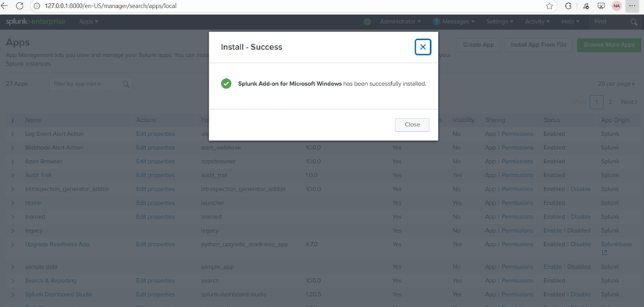Expand the Webhook Alert Action row

(x=12, y=148)
